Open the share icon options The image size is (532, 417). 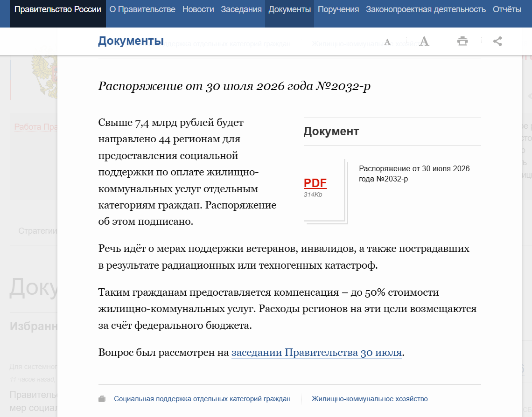(497, 42)
